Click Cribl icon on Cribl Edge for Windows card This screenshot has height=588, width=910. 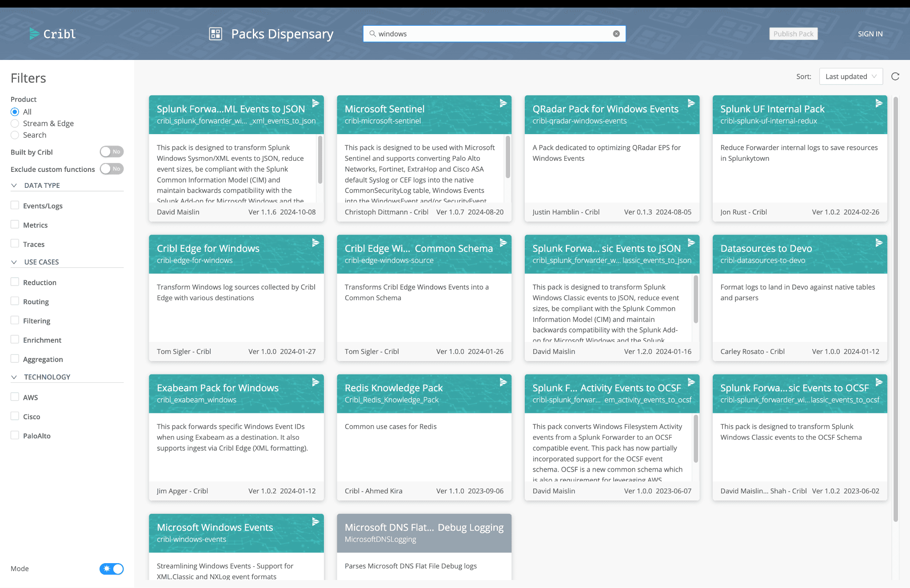pyautogui.click(x=315, y=242)
